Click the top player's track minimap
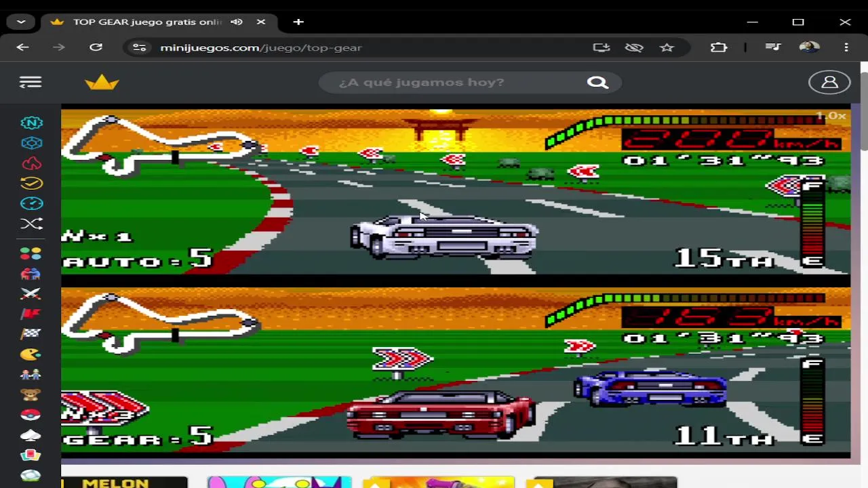Image resolution: width=868 pixels, height=488 pixels. [x=161, y=145]
